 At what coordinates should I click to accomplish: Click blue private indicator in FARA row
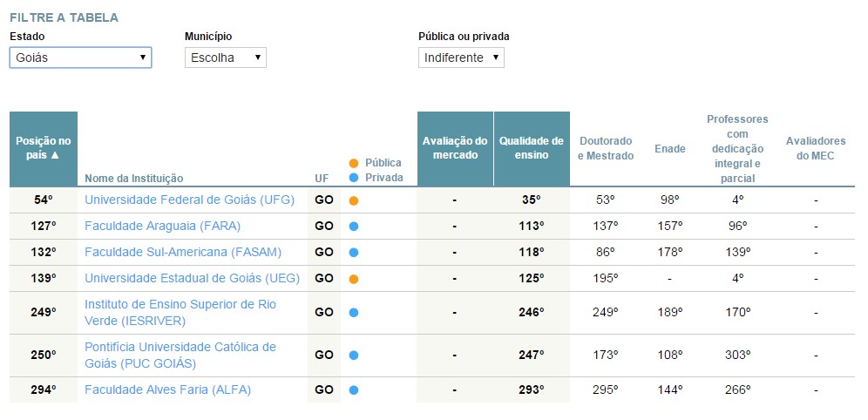tap(353, 227)
